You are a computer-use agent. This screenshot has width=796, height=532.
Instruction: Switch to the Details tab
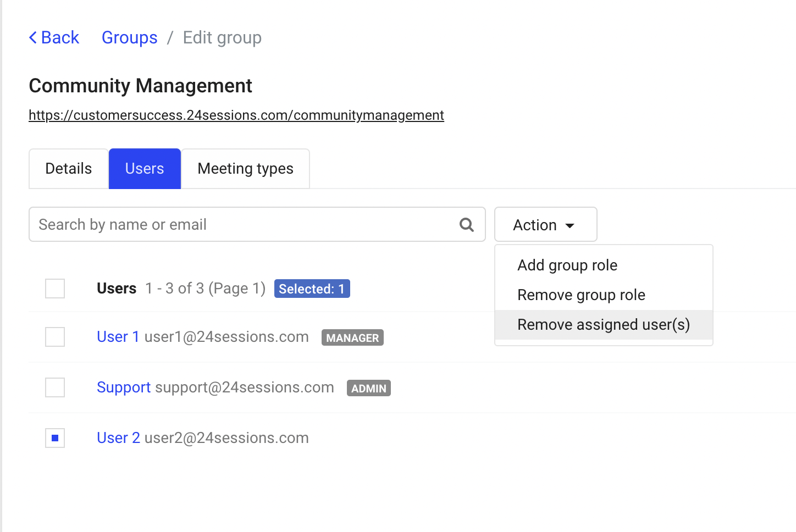click(69, 169)
